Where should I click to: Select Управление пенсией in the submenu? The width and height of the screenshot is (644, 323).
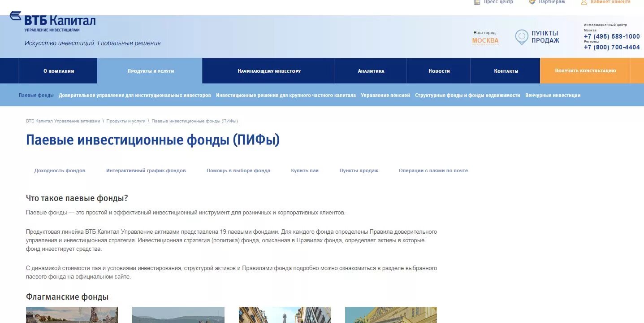[x=385, y=95]
